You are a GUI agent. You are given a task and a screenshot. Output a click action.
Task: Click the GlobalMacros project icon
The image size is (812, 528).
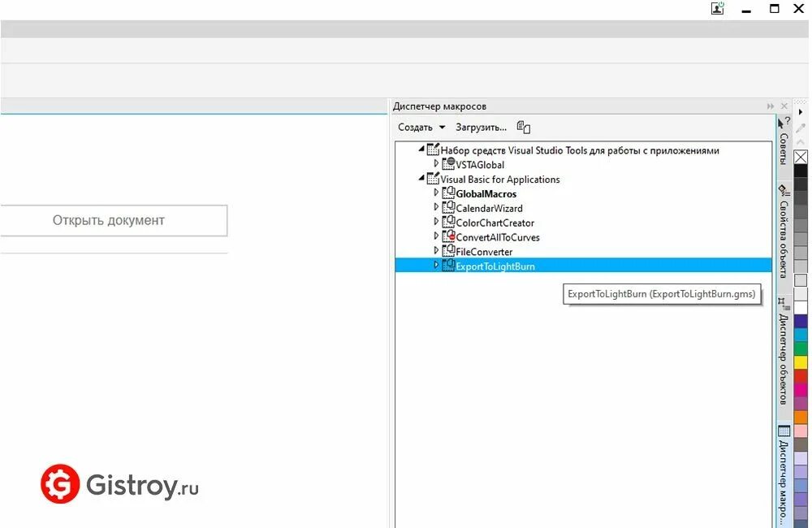(x=448, y=193)
